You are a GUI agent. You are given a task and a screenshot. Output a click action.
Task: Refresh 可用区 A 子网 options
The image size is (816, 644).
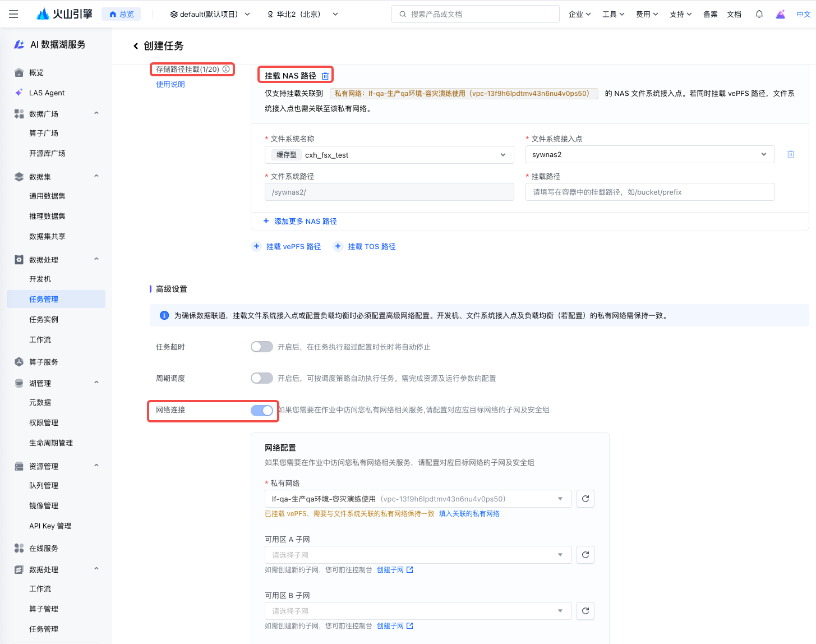click(585, 555)
